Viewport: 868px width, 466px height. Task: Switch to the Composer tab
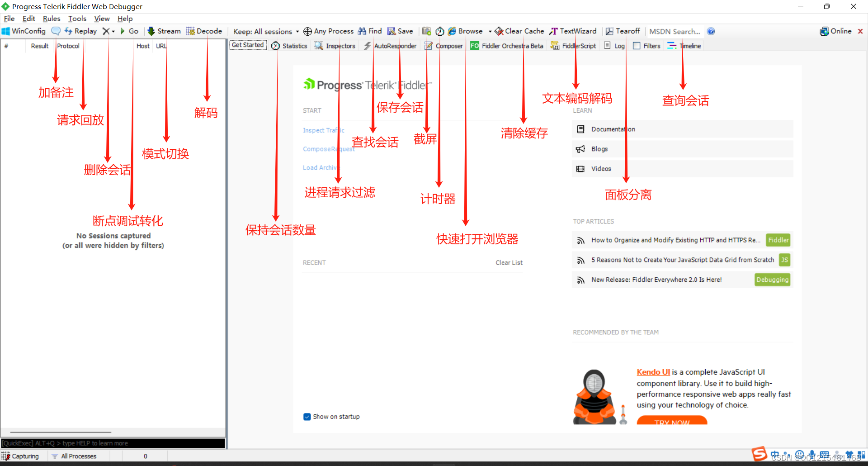click(443, 46)
